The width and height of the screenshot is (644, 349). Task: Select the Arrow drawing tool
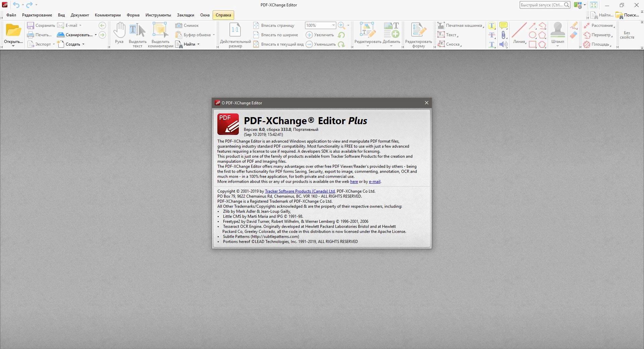532,26
